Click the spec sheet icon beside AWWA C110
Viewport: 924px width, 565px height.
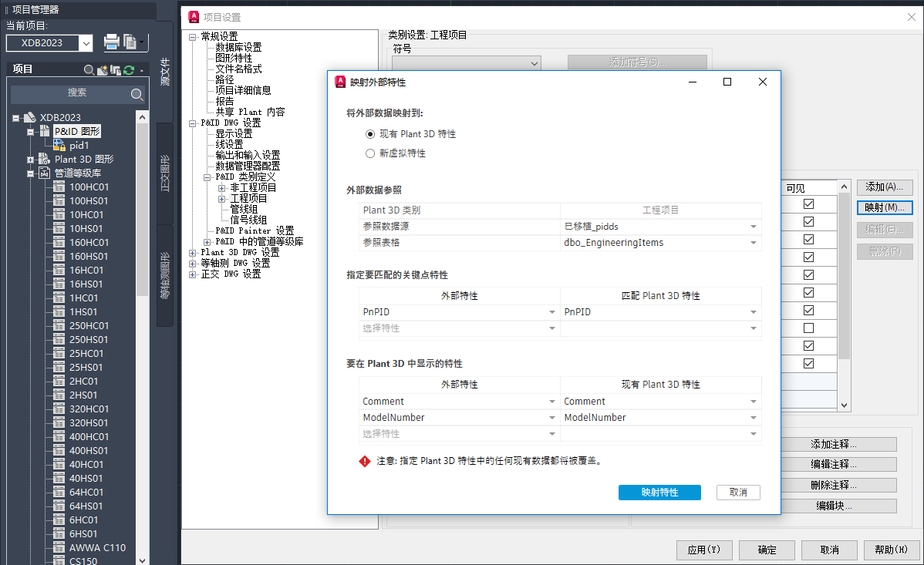(59, 547)
